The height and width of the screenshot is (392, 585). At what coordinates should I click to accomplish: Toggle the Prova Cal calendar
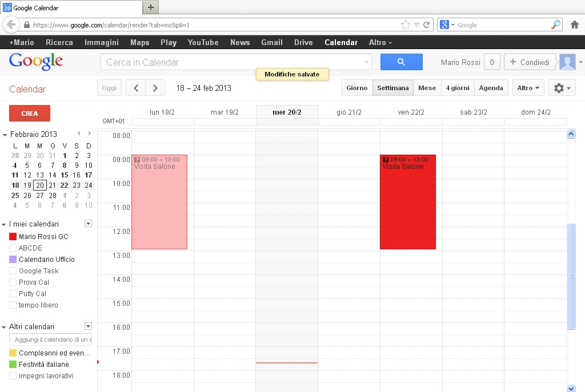tap(13, 282)
